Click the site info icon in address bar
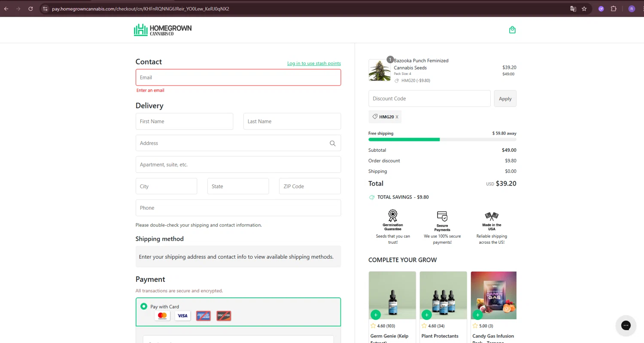 [45, 9]
